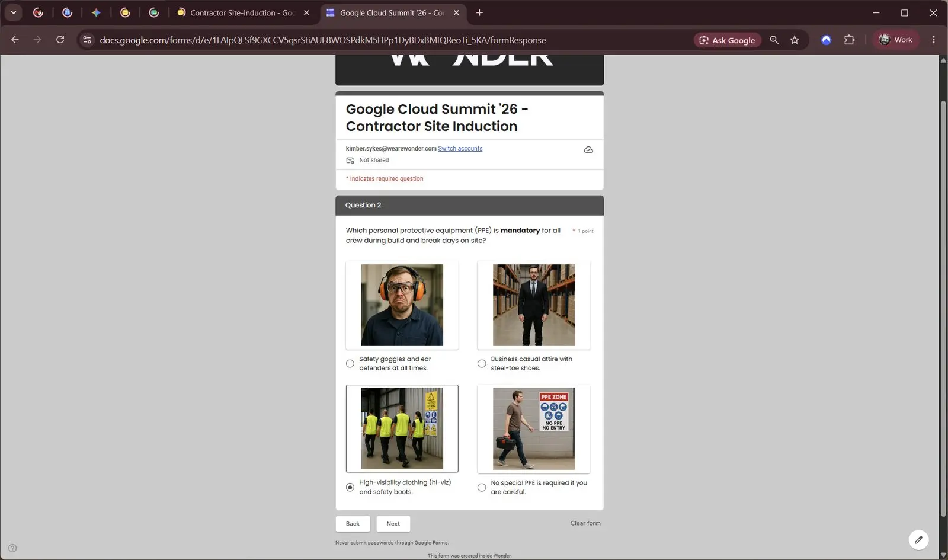Open the Extensions puzzle menu
Image resolution: width=948 pixels, height=560 pixels.
coord(849,40)
